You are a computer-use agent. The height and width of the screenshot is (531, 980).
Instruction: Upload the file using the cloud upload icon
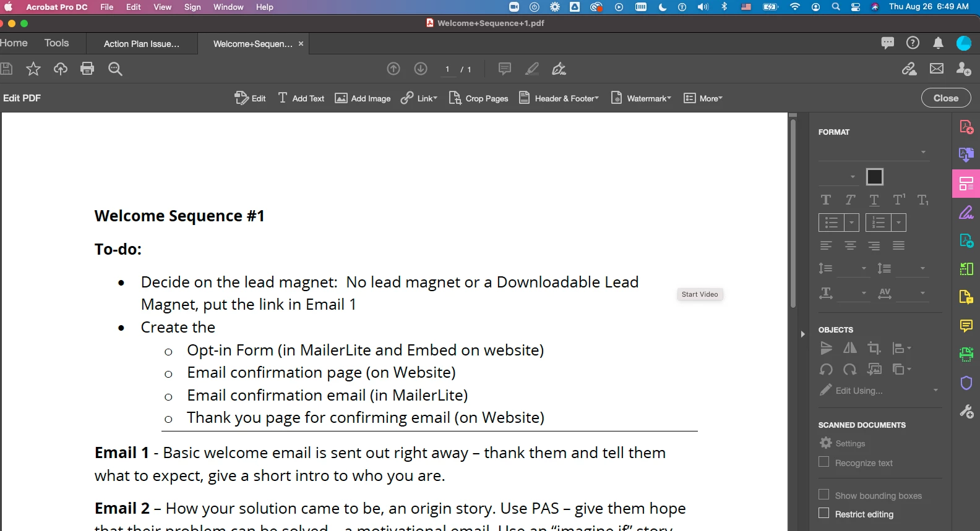(x=61, y=69)
